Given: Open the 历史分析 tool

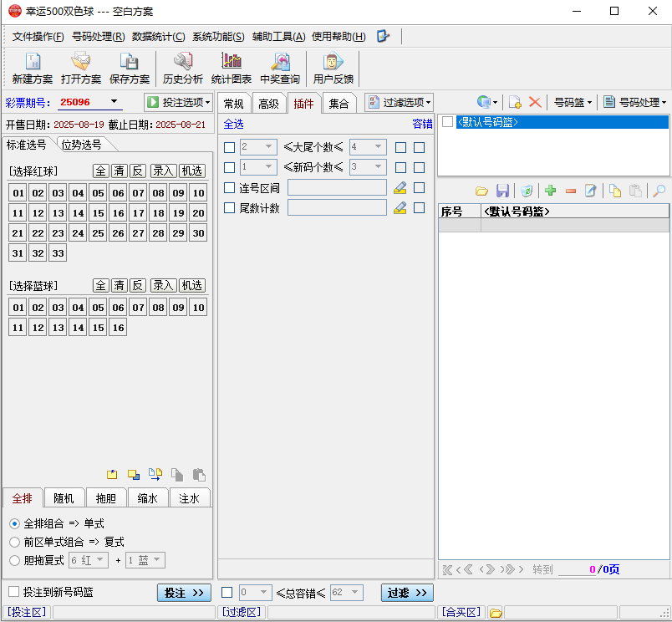Looking at the screenshot, I should (x=182, y=68).
